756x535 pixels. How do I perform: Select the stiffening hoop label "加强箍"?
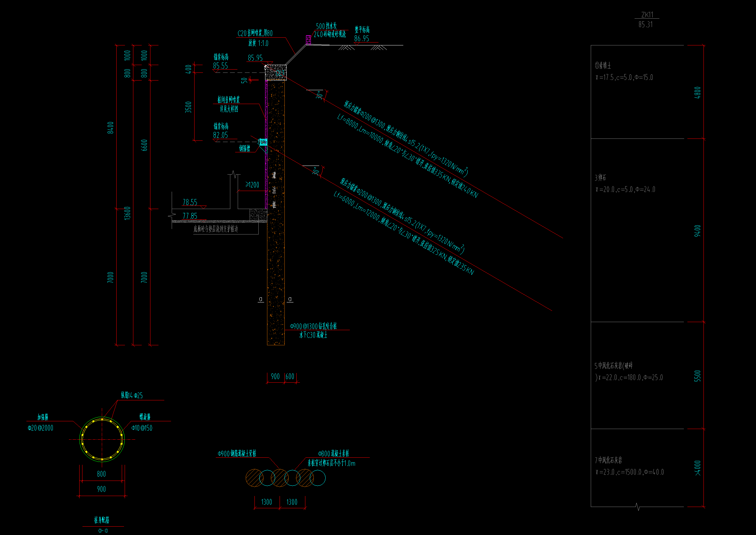pyautogui.click(x=43, y=417)
